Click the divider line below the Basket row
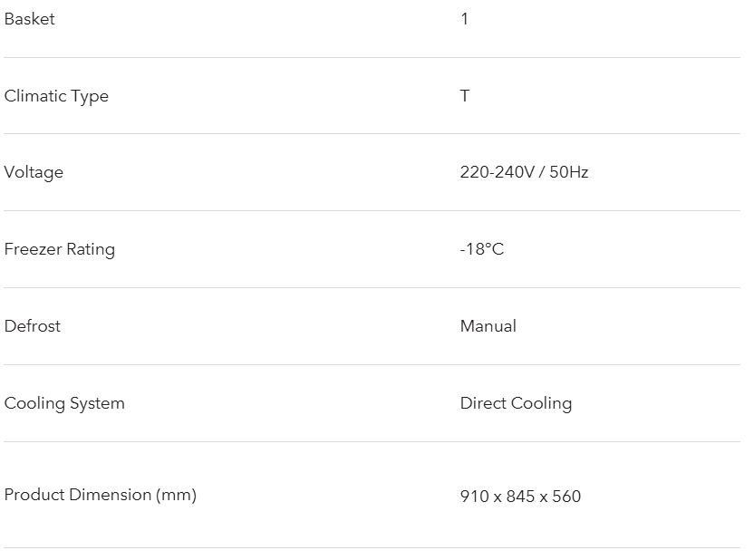 pos(372,57)
